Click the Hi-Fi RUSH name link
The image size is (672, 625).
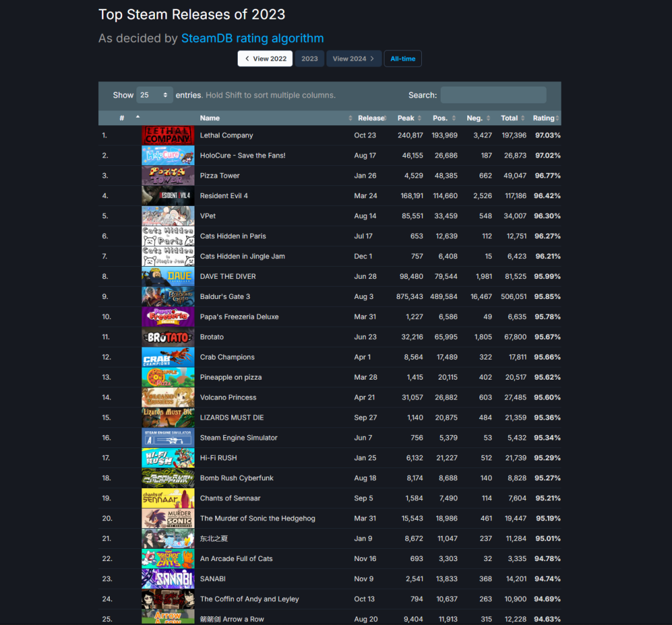218,458
